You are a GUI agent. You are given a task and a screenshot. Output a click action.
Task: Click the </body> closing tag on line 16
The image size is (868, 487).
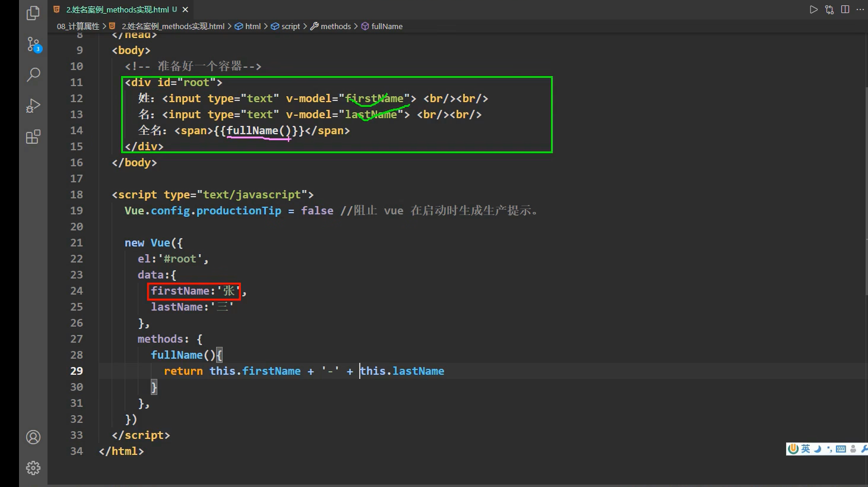tap(134, 163)
